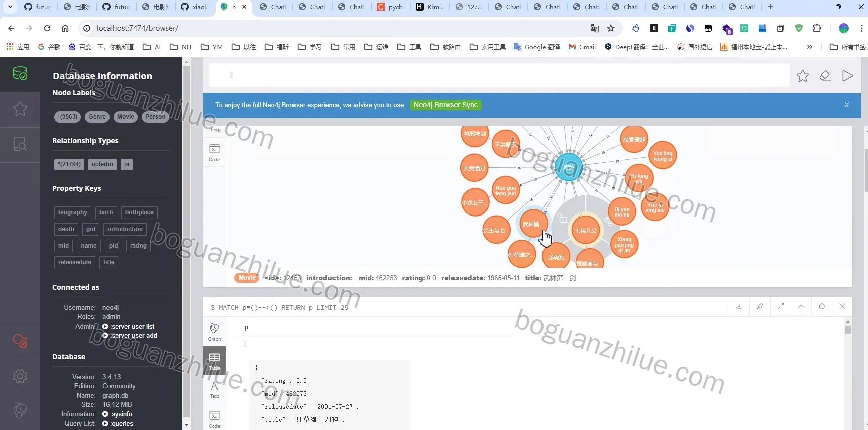The width and height of the screenshot is (868, 430).
Task: Show more bookmarks overflow chevron
Action: [809, 47]
